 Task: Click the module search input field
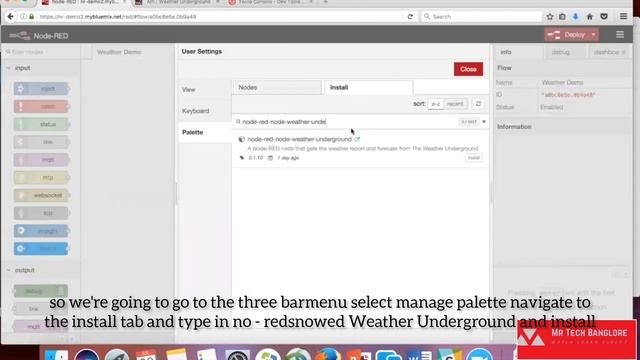tap(347, 122)
